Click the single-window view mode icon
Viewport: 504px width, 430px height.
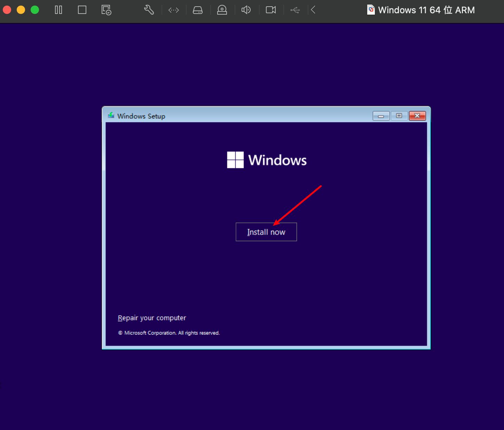[82, 10]
